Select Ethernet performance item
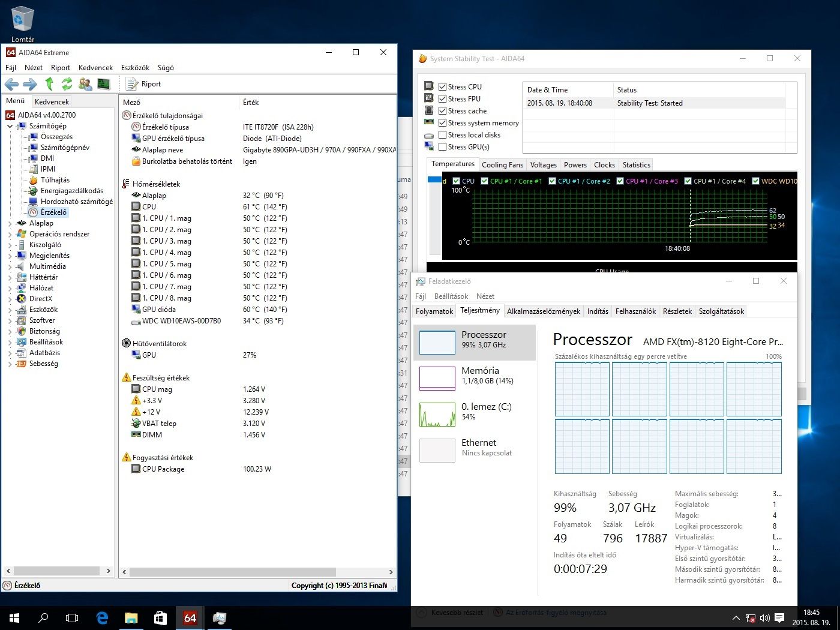Viewport: 840px width, 630px height. click(x=475, y=450)
